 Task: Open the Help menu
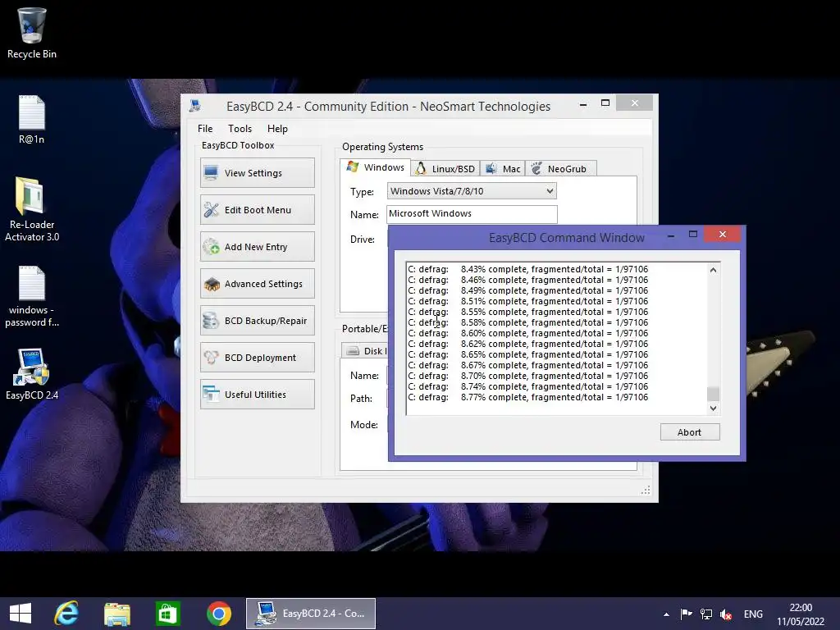click(x=277, y=129)
